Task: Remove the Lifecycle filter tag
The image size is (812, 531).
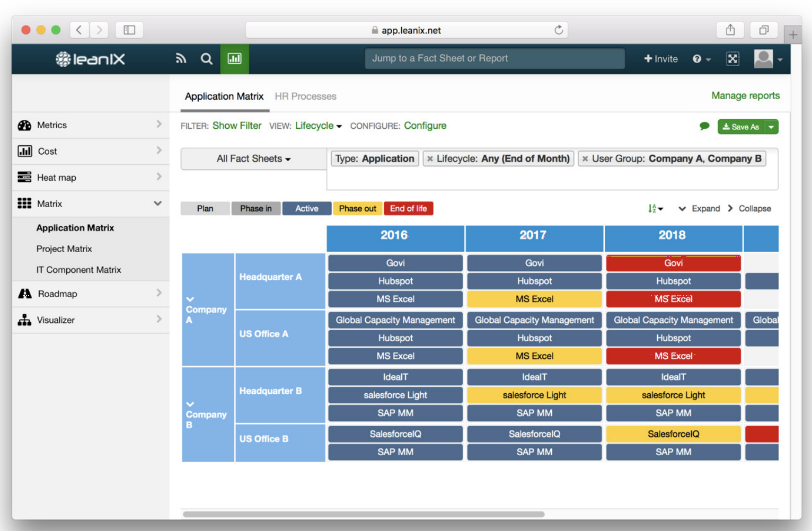Action: (x=430, y=159)
